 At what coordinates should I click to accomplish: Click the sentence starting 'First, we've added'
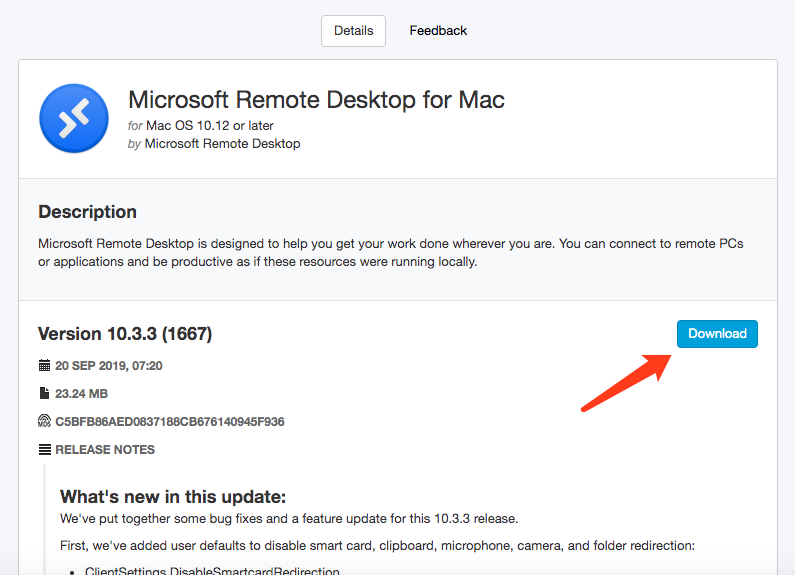pos(377,546)
